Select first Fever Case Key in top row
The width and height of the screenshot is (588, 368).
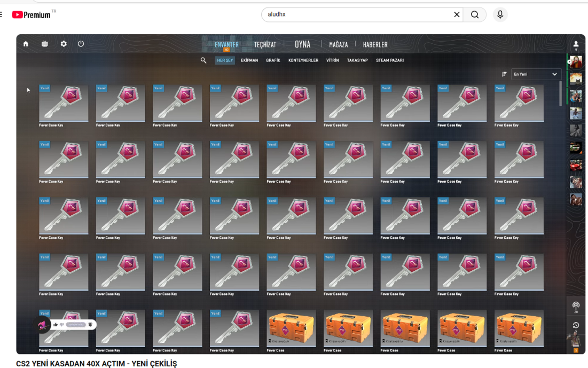coord(64,104)
